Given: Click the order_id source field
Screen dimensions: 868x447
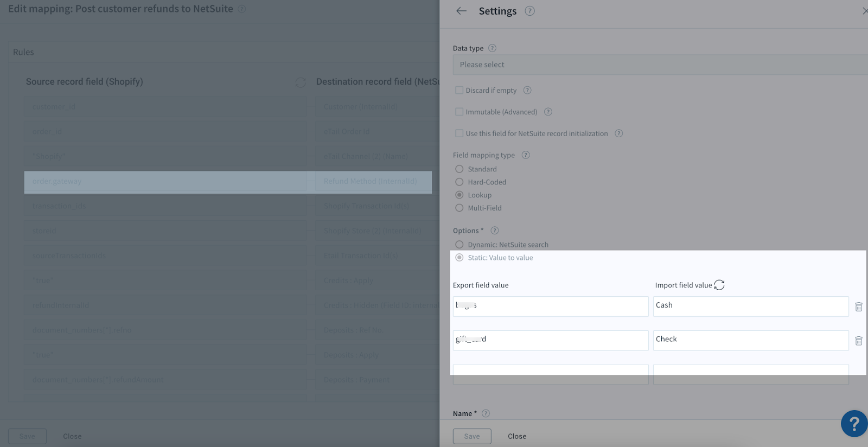Looking at the screenshot, I should pyautogui.click(x=165, y=132).
